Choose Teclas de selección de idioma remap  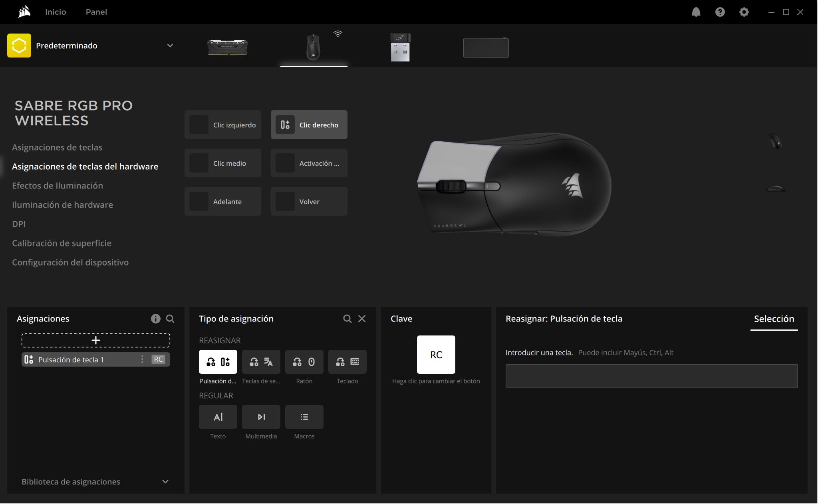point(261,362)
